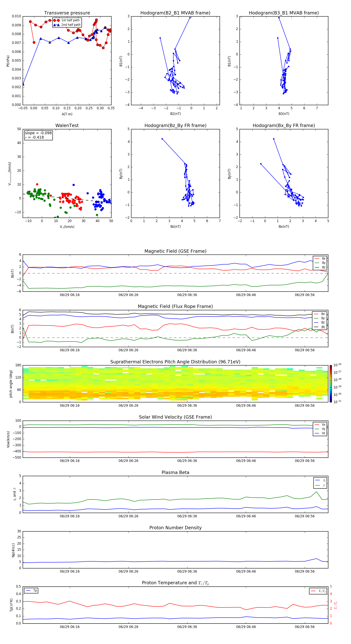
Task: Click 'By' legend entry in GSE field plot
Action: tap(320, 263)
